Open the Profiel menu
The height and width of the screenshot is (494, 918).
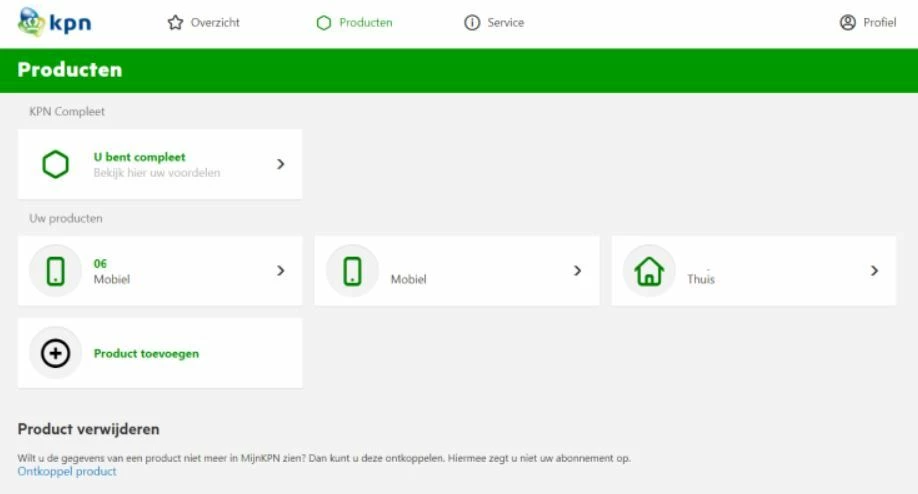pyautogui.click(x=868, y=23)
